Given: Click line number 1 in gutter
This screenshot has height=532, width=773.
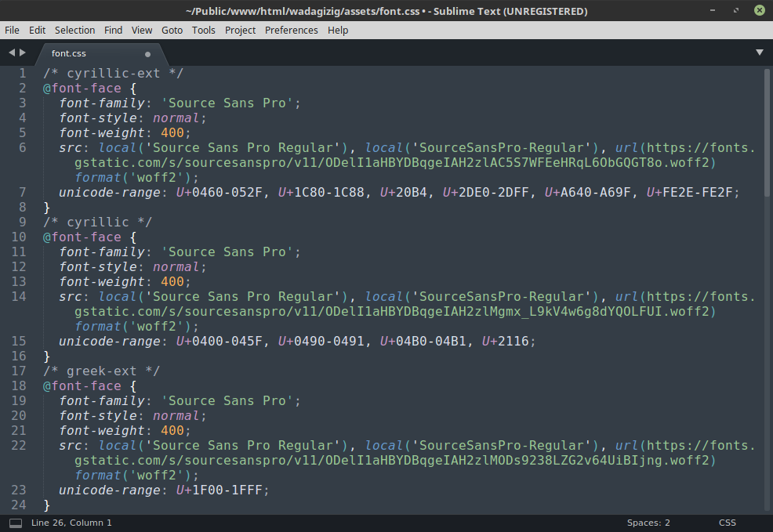Looking at the screenshot, I should click(x=23, y=74).
